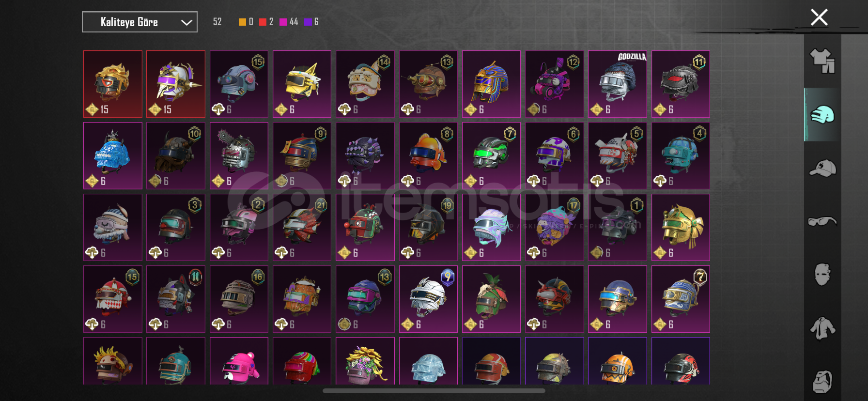
Task: Open the Kaliteye Göre sort dropdown
Action: [x=139, y=22]
